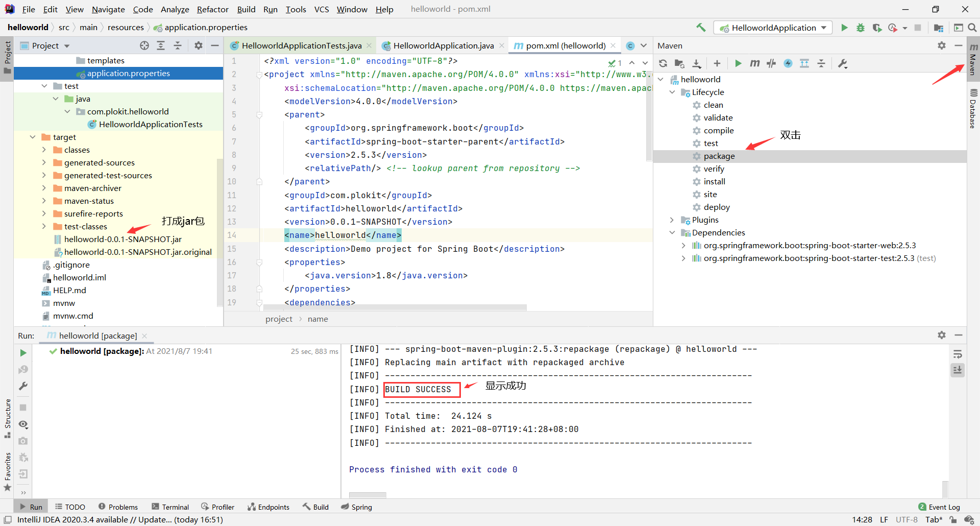Toggle Skip Tests mode in Maven

click(788, 63)
